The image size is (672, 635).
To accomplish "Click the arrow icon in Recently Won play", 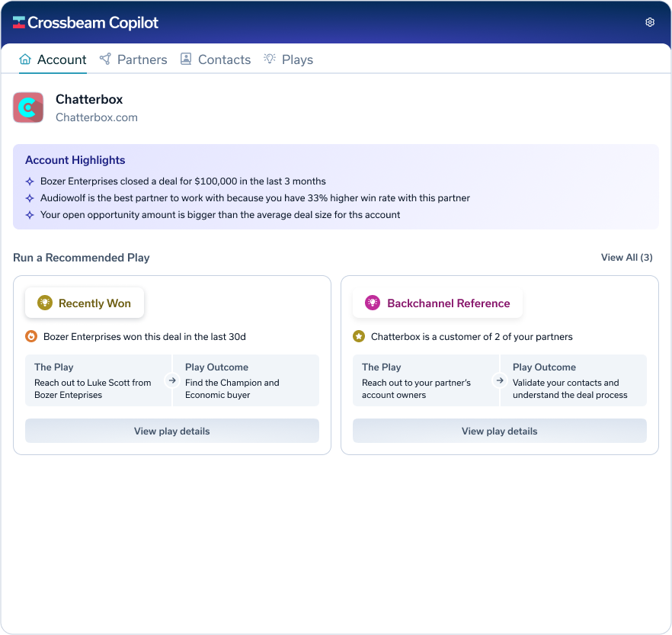I will click(172, 380).
